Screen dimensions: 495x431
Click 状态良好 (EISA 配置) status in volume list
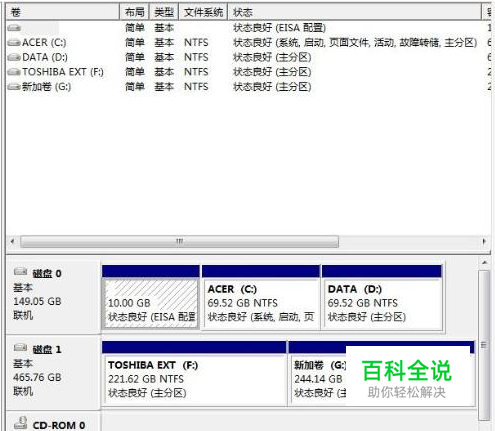tap(279, 28)
